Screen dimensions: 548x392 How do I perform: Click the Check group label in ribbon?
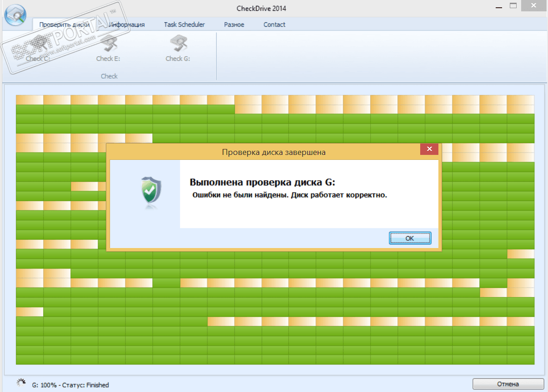tap(109, 76)
